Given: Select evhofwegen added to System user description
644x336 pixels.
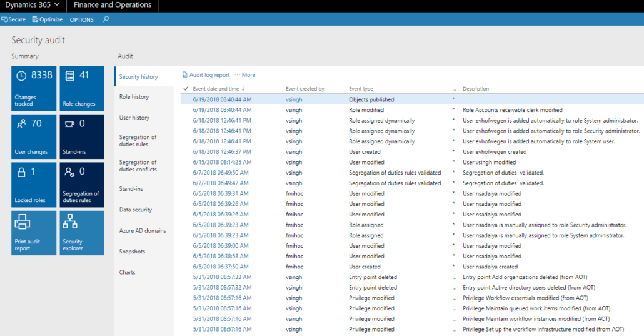Looking at the screenshot, I should click(539, 141).
